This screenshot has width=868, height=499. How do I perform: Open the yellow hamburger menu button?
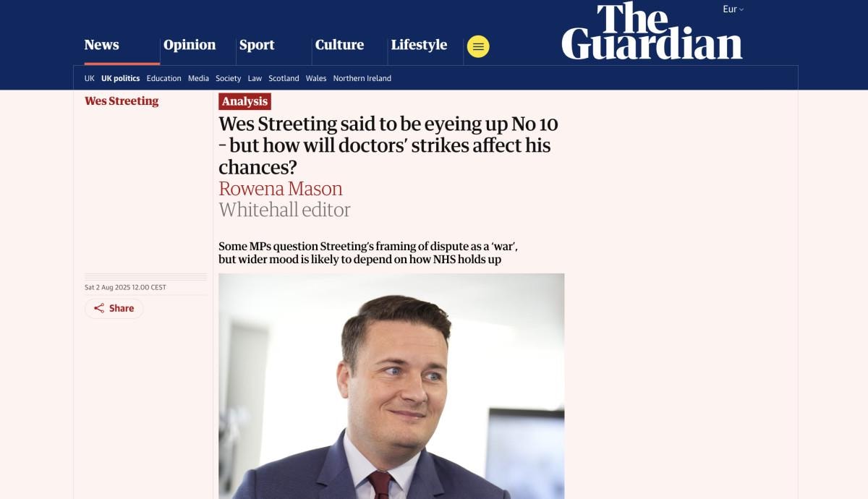478,46
